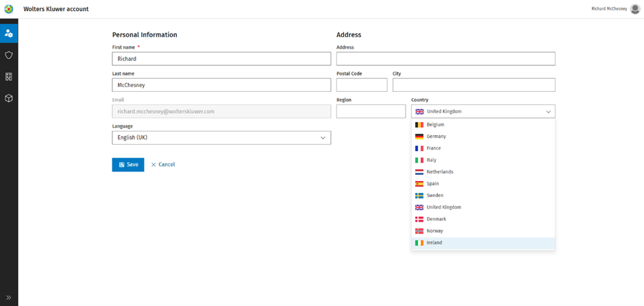Click the Richard McChesney user name
644x306 pixels.
click(609, 9)
